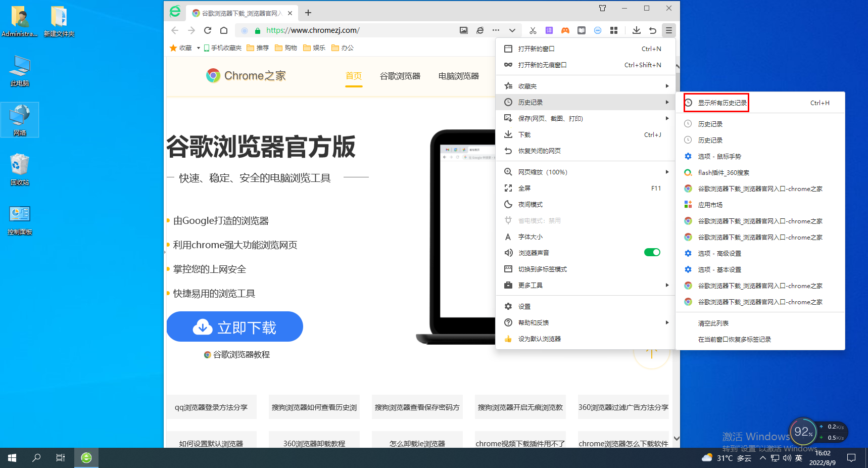Image resolution: width=868 pixels, height=468 pixels.
Task: Open the address bar three-dots menu
Action: (496, 30)
